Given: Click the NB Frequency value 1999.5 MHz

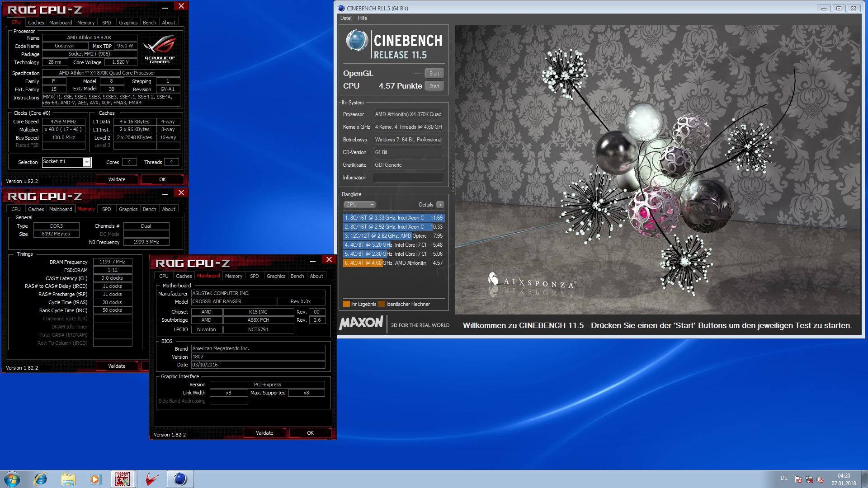Looking at the screenshot, I should click(x=146, y=242).
